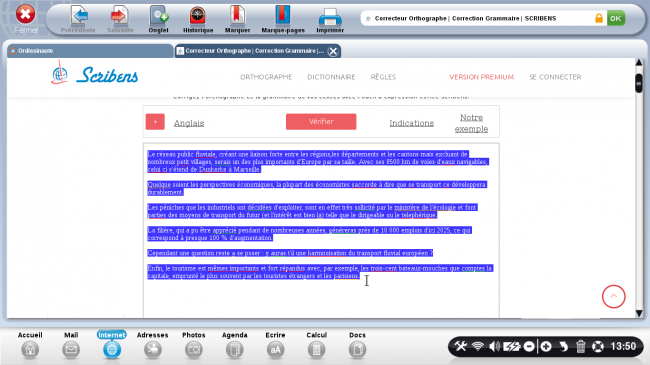Open the Marque-pages bookmarks icon
650x365 pixels.
click(x=283, y=16)
